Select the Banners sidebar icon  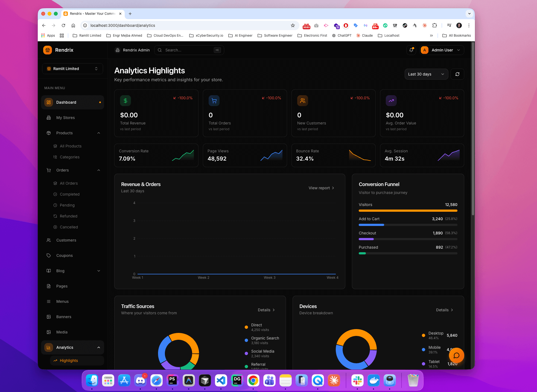(x=49, y=316)
